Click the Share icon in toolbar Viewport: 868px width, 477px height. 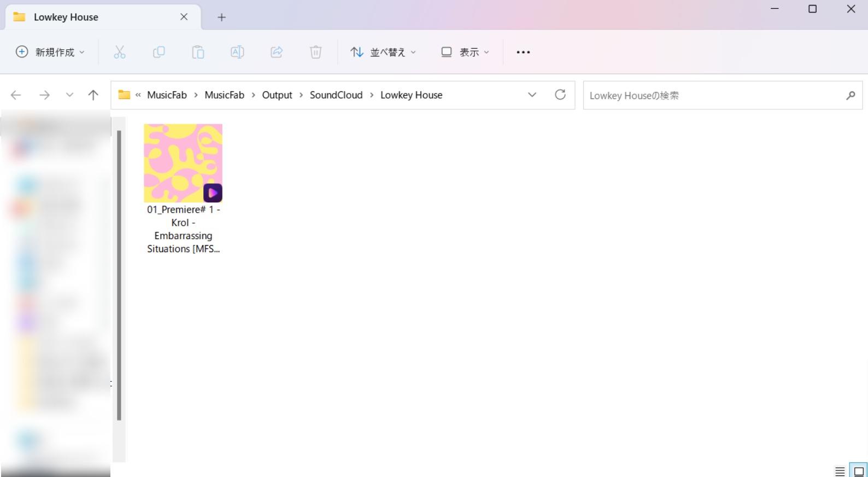(277, 52)
